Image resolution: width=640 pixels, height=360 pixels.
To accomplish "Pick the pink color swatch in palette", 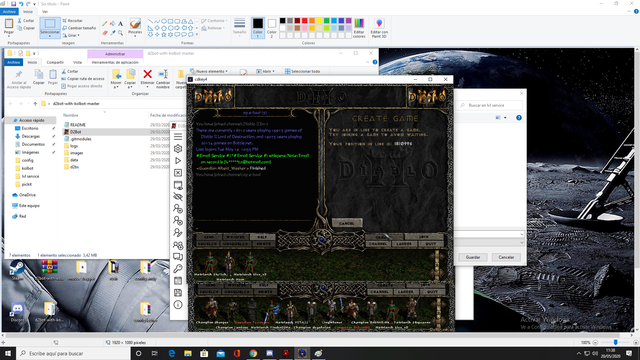I will [x=304, y=28].
